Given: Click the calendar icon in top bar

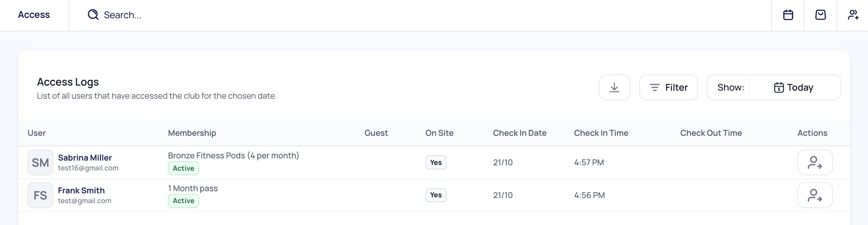Looking at the screenshot, I should 788,15.
